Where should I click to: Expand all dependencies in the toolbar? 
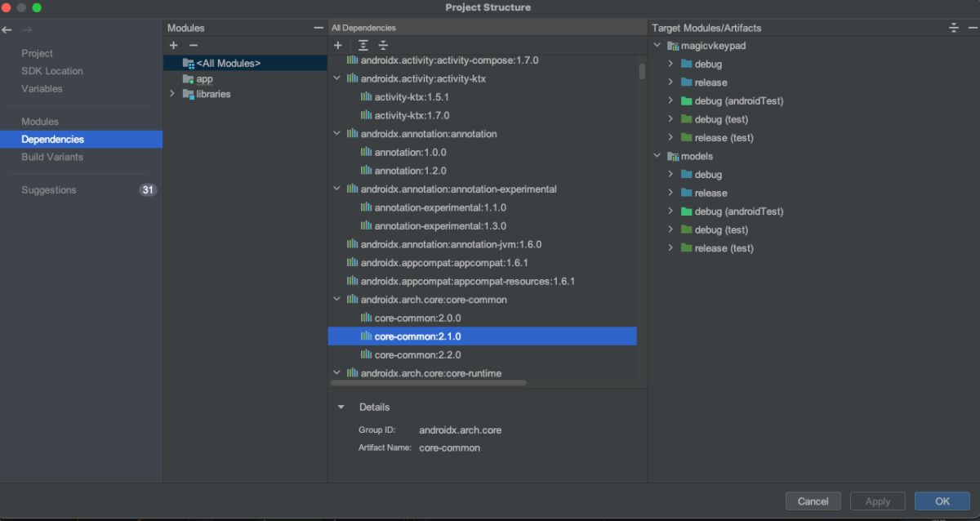[x=363, y=46]
